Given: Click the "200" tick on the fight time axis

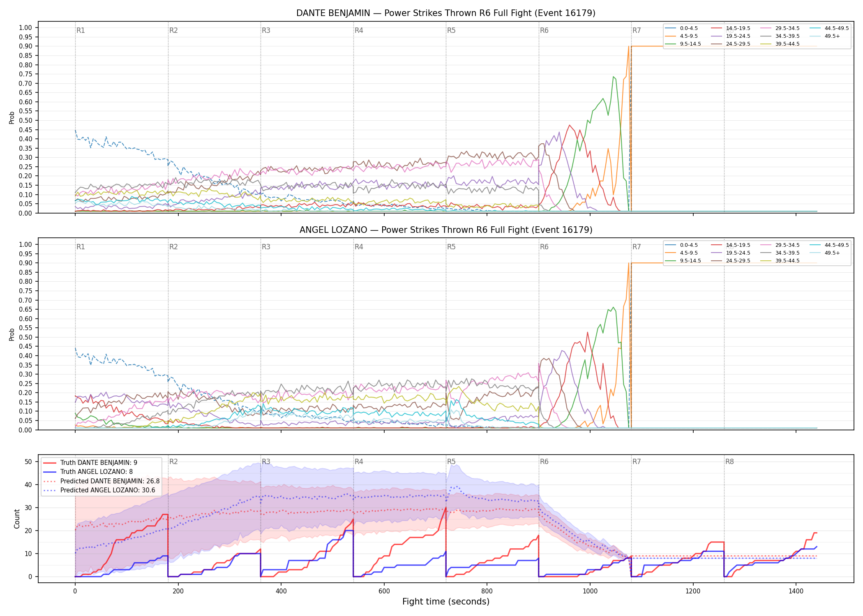Looking at the screenshot, I should click(178, 591).
